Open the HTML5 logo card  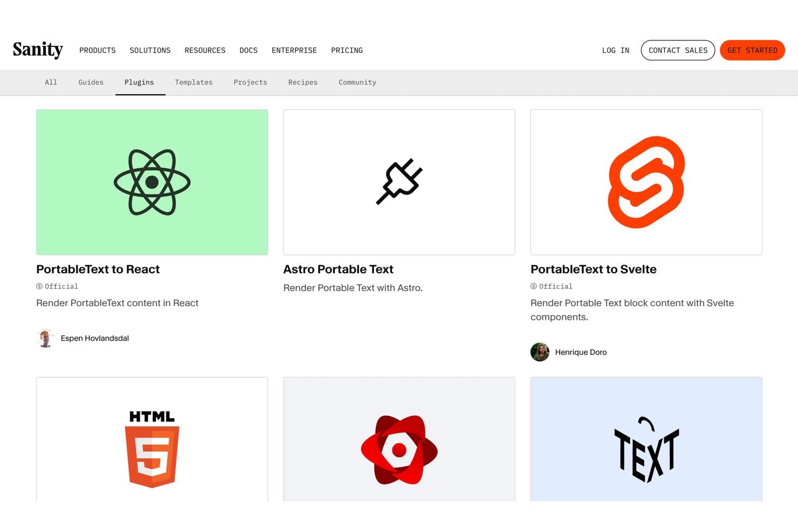152,439
